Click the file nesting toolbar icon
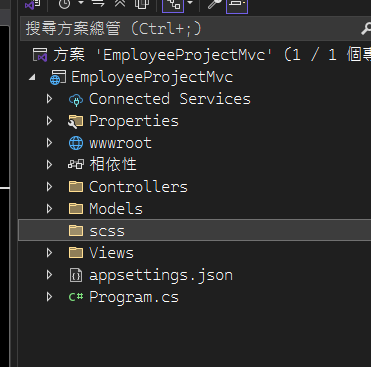 click(173, 5)
